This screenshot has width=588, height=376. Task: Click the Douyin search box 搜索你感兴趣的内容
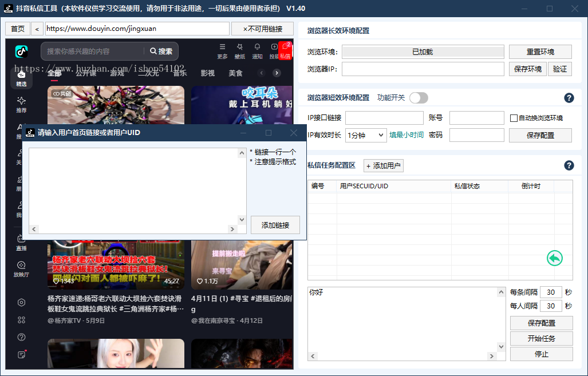(x=94, y=52)
